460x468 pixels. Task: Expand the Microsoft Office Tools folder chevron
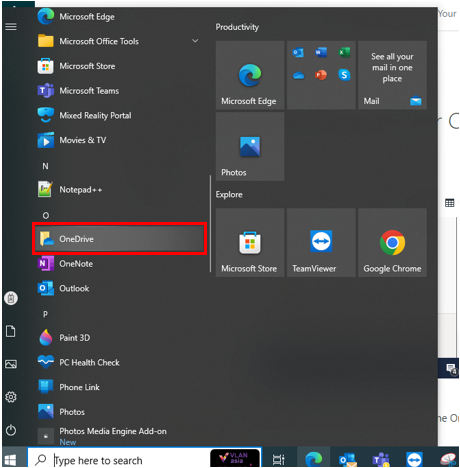pos(195,41)
